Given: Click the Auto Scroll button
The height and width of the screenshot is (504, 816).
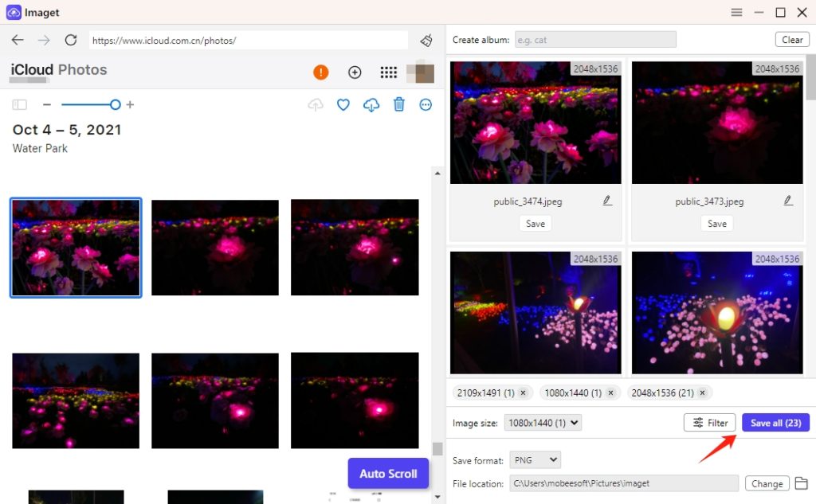Looking at the screenshot, I should 388,473.
